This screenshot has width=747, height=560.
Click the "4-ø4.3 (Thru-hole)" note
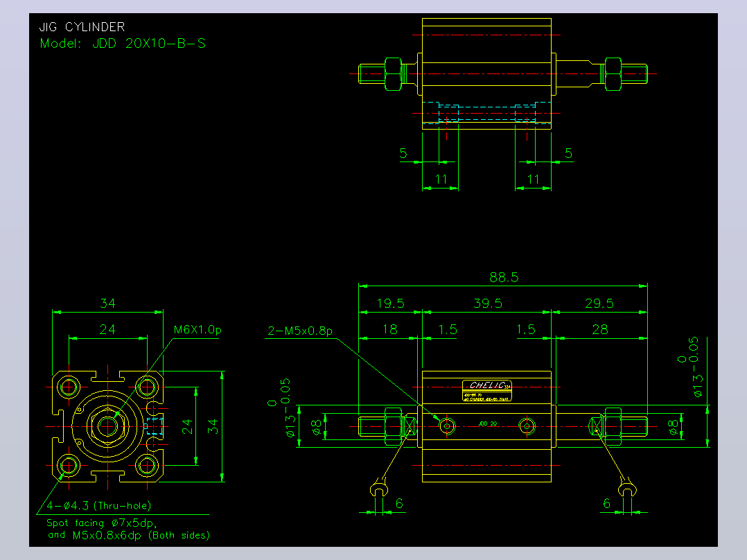click(98, 505)
